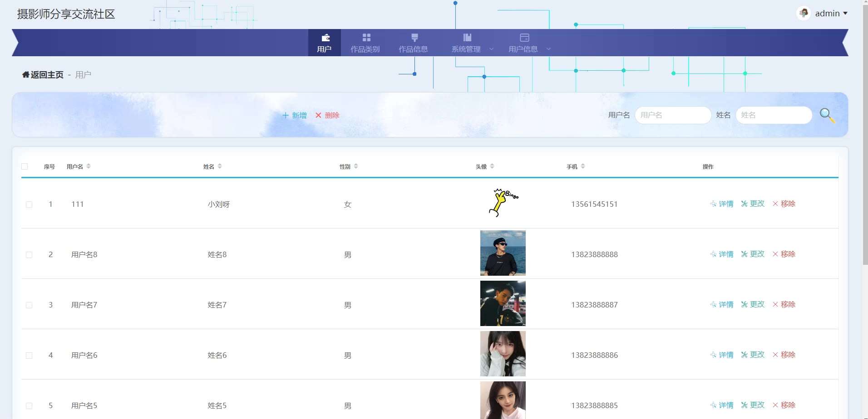Click the 用户名 search input field
868x419 pixels.
pyautogui.click(x=673, y=115)
